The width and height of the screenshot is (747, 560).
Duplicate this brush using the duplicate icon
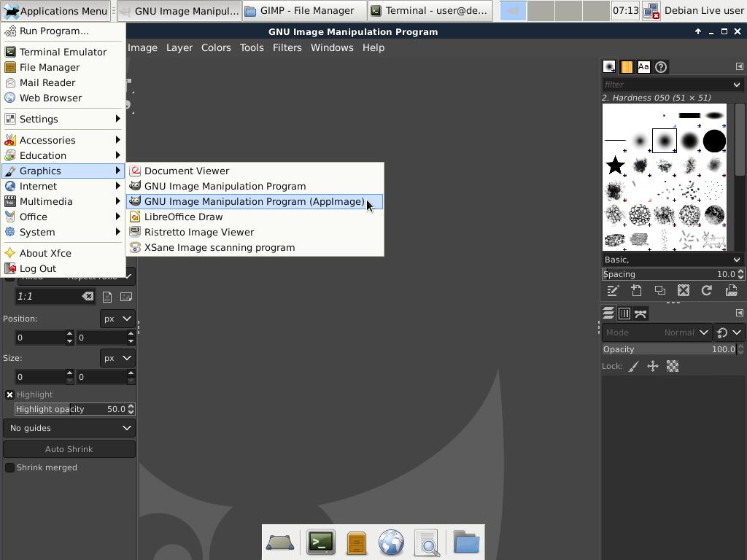coord(659,290)
